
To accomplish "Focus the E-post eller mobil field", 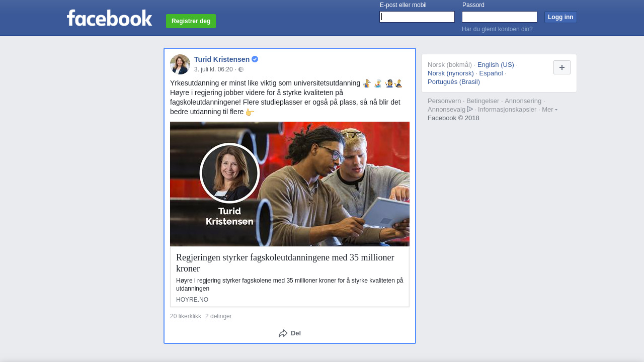I will [x=417, y=17].
